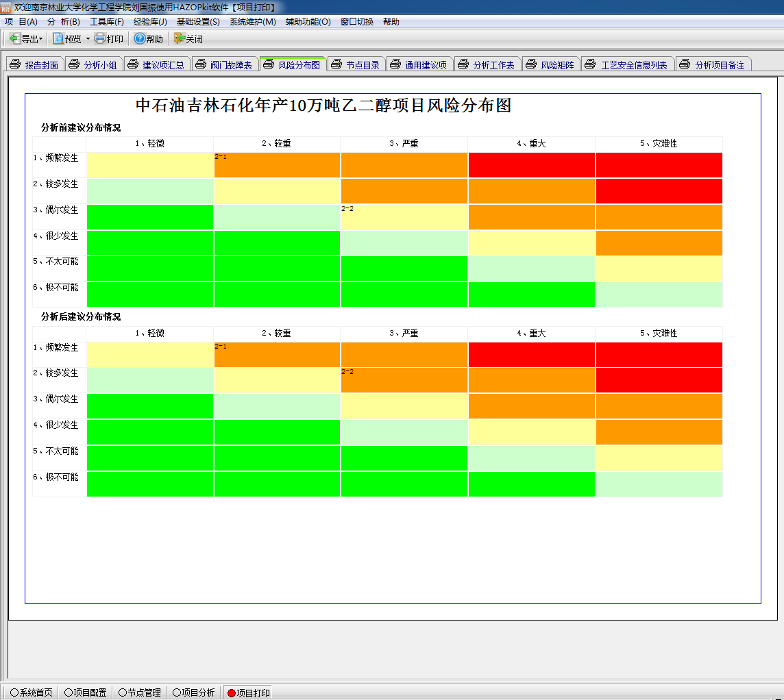Screen dimensions: 784x700
Task: Switch to the 报告封面 tab
Action: (x=35, y=64)
